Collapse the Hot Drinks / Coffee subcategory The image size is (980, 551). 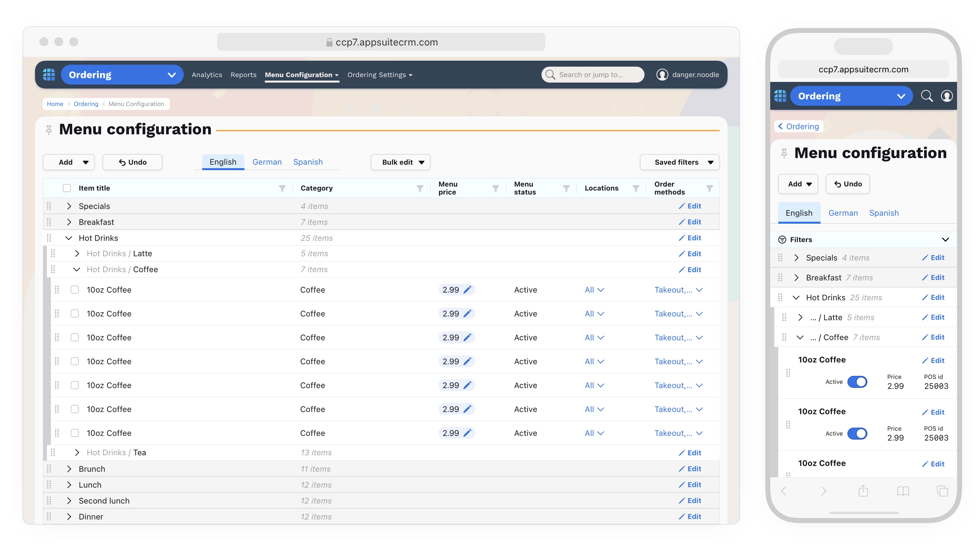click(77, 270)
